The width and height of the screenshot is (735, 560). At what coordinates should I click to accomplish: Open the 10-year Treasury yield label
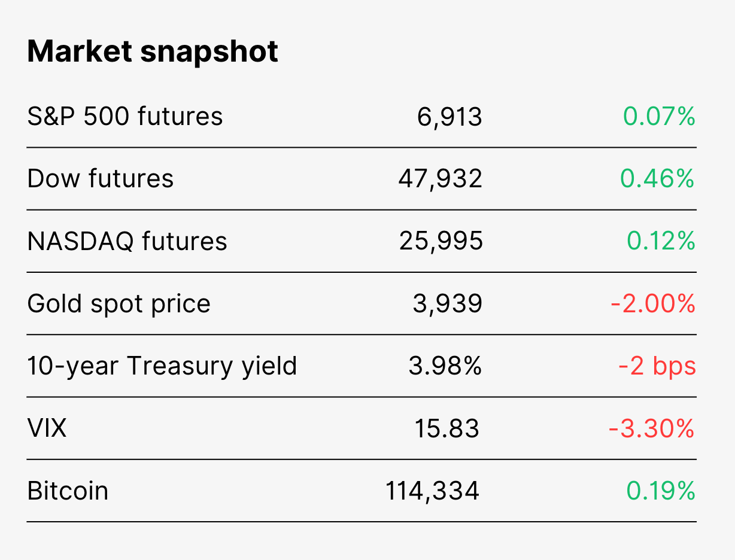[x=162, y=366]
